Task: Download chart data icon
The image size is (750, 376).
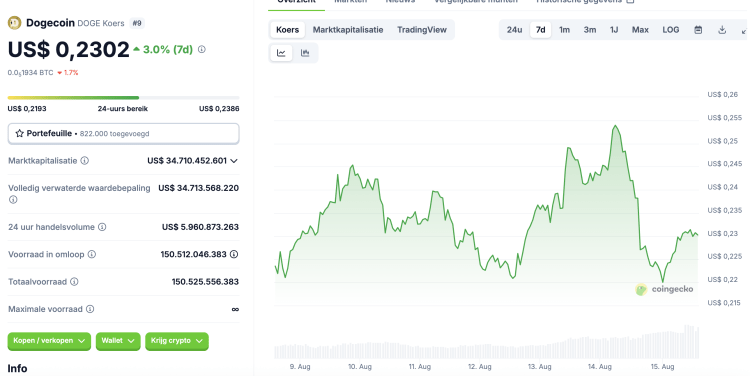Action: pos(722,30)
